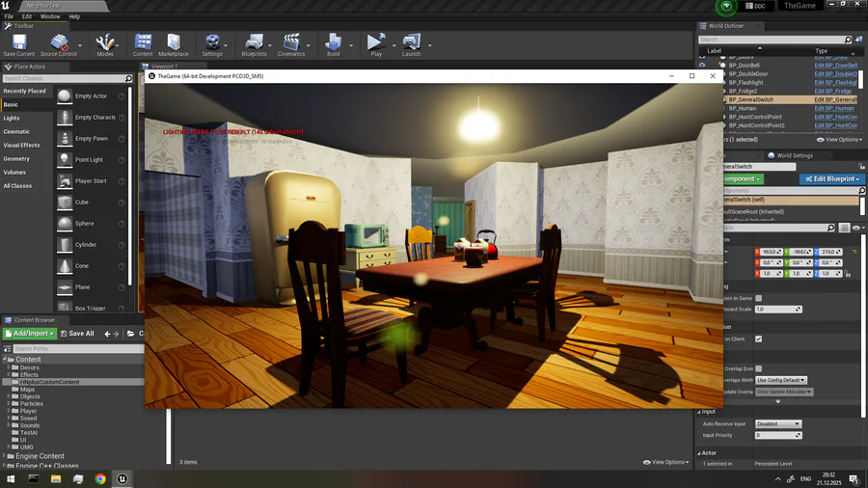Select the Cone shape icon
The width and height of the screenshot is (868, 488).
(65, 266)
